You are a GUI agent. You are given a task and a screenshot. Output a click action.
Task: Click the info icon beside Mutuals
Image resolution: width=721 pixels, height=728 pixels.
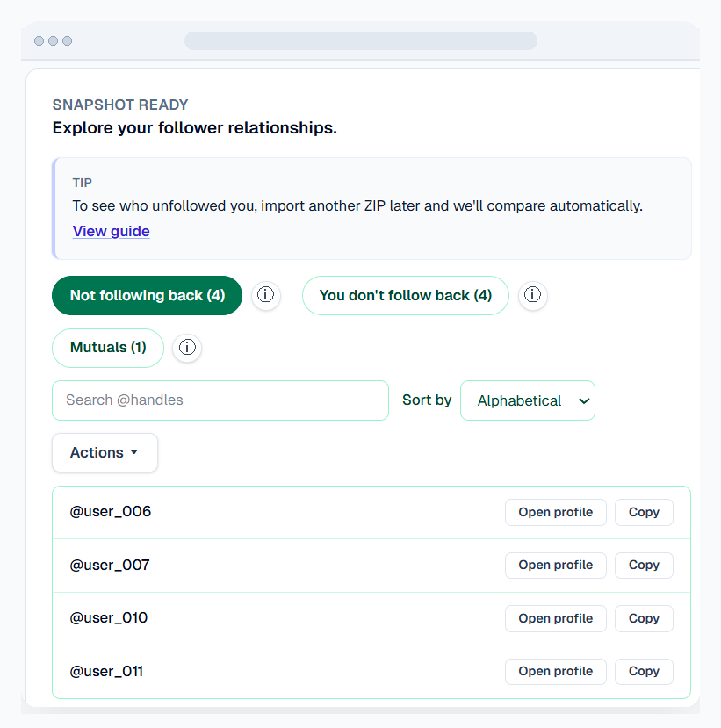[x=187, y=348]
